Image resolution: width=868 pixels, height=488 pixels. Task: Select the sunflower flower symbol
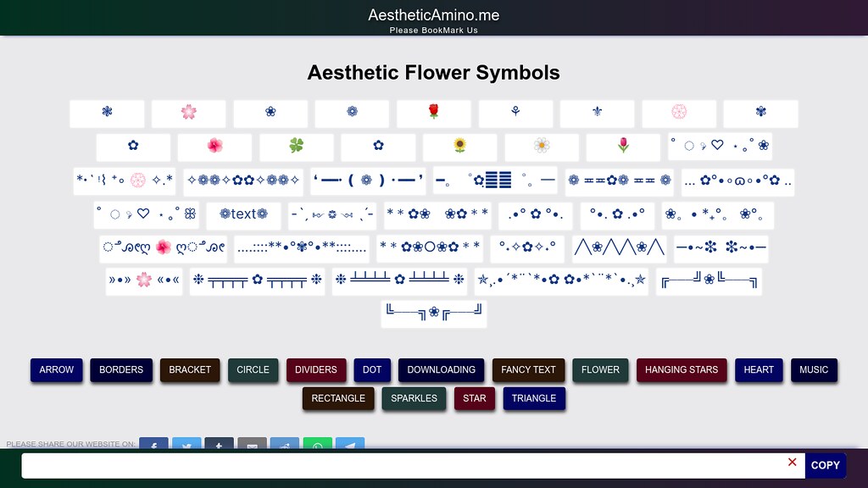pos(459,147)
